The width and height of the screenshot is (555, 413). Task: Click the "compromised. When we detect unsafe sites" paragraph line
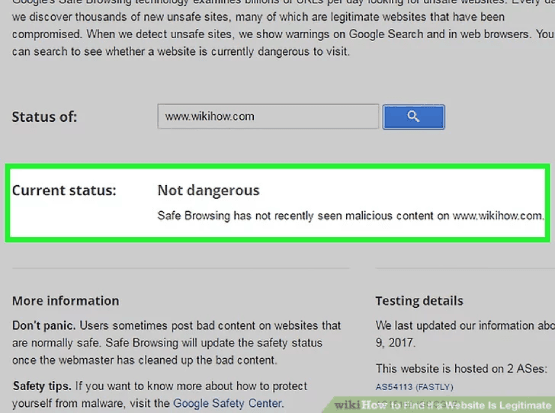(282, 34)
